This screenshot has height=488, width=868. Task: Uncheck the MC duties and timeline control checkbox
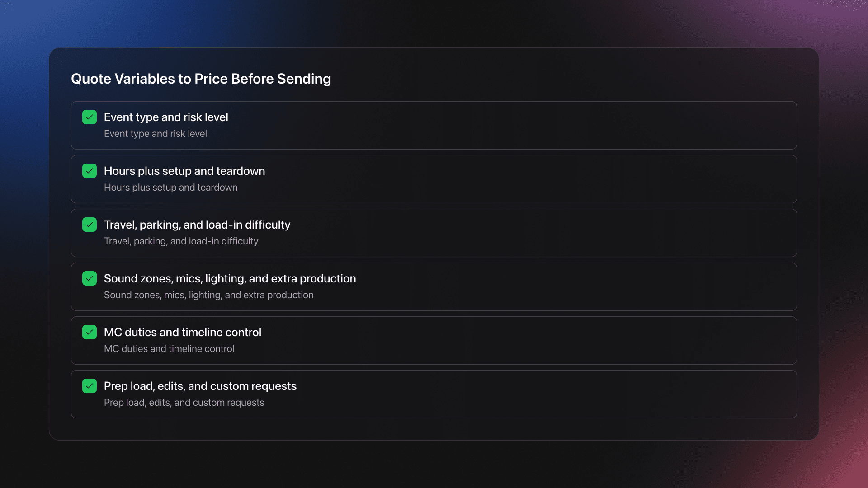pyautogui.click(x=90, y=332)
